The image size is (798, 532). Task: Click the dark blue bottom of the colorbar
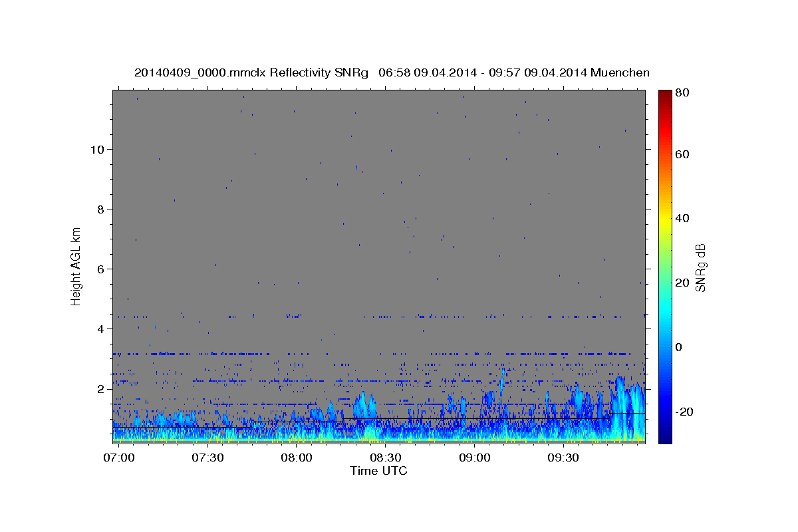click(665, 436)
